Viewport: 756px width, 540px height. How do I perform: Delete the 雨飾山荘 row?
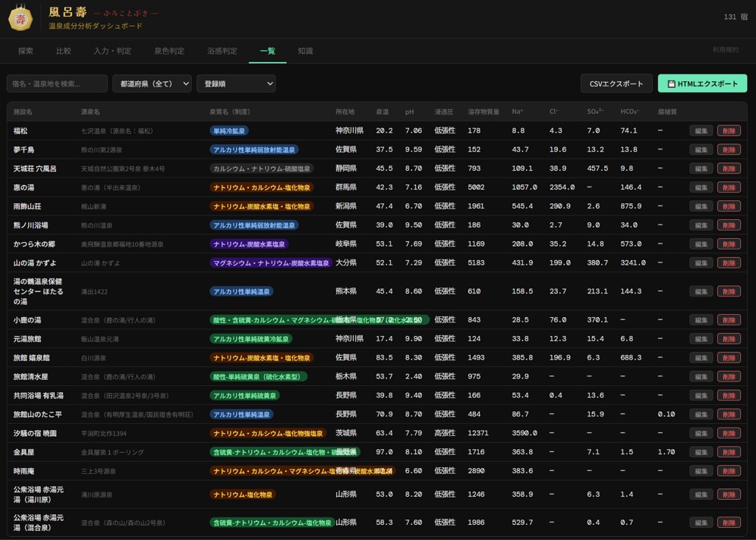729,206
